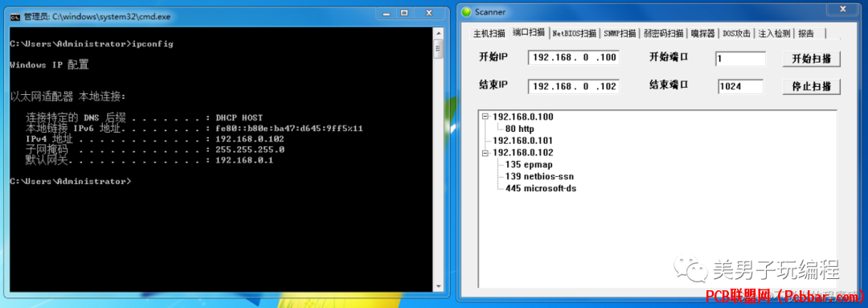
Task: Click the cmd window scrollbar thumb
Action: pos(438,49)
